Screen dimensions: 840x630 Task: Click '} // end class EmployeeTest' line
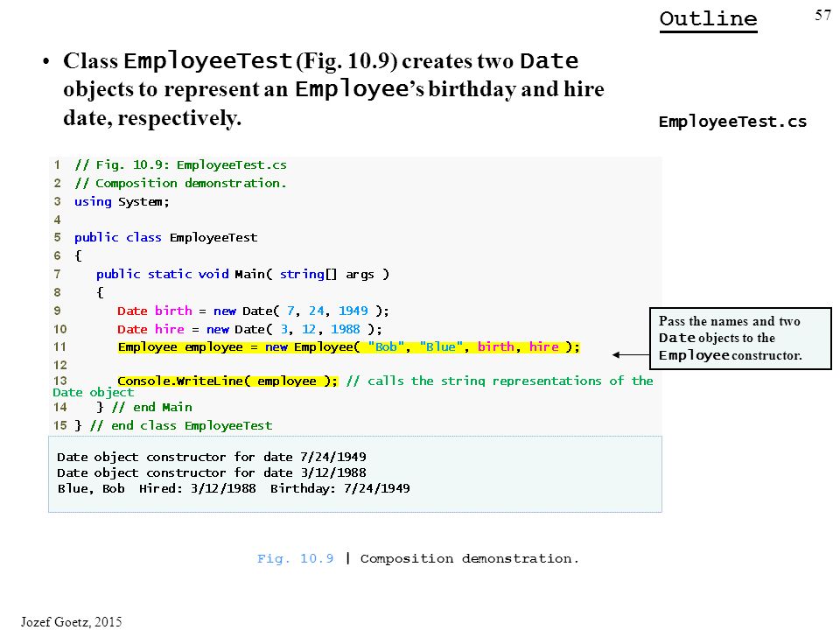(173, 425)
